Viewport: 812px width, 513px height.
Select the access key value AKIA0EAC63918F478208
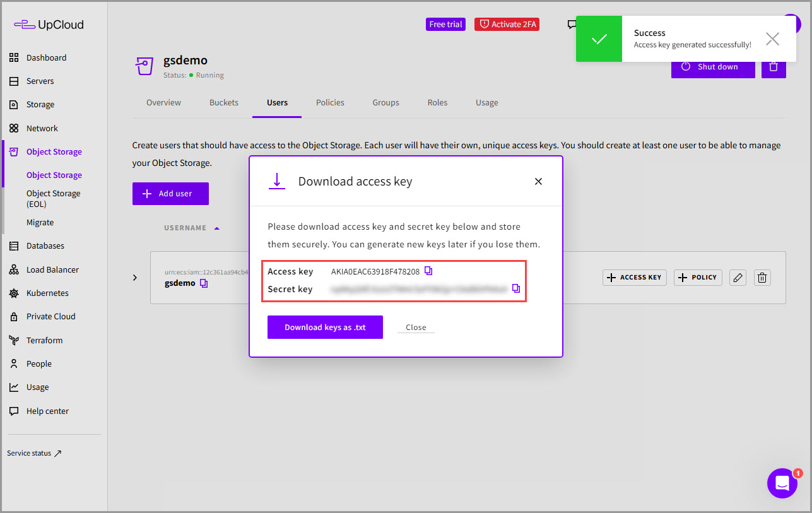click(375, 271)
